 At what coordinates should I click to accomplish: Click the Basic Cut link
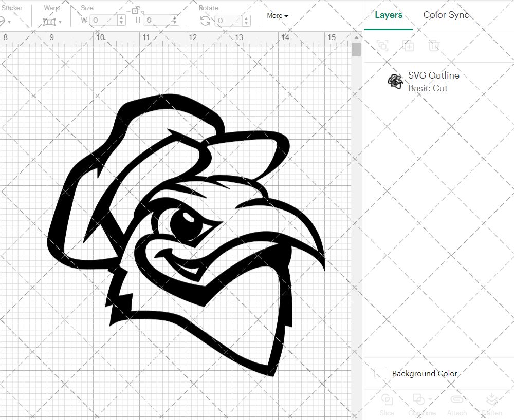(428, 88)
